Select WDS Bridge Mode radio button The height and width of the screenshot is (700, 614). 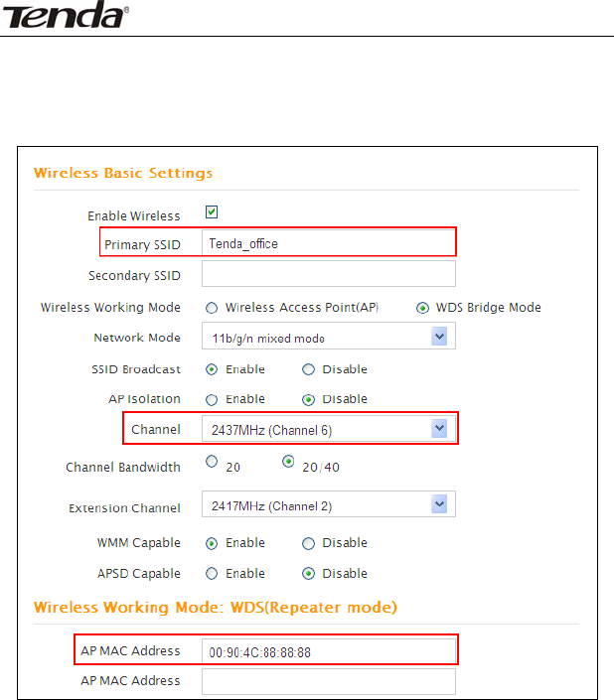tap(422, 308)
